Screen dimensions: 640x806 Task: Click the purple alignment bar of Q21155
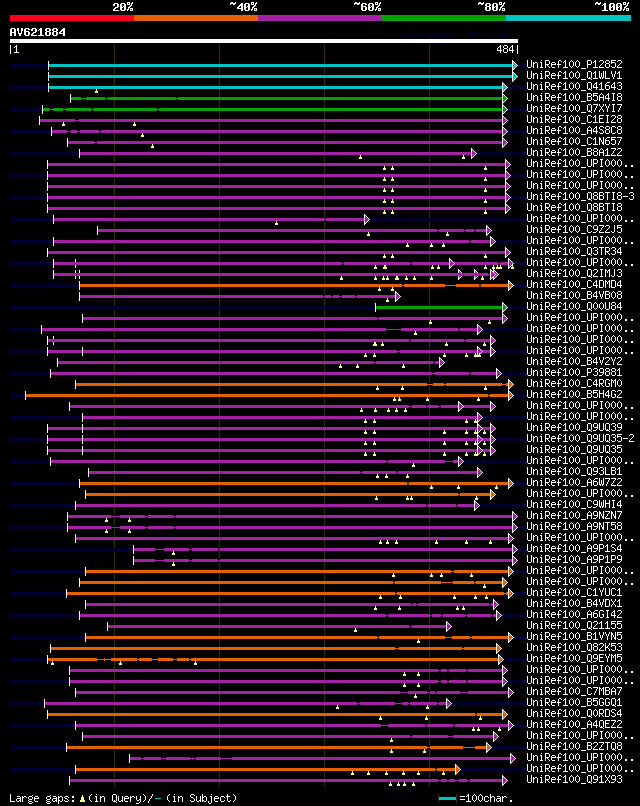[x=279, y=627]
